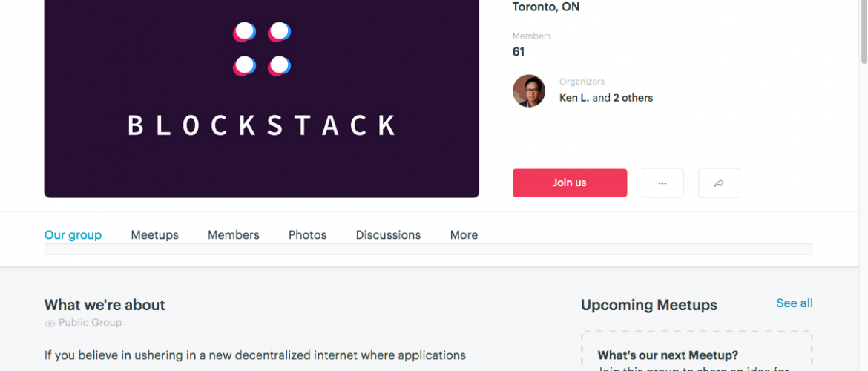Open the three-dot more options button

pyautogui.click(x=662, y=183)
